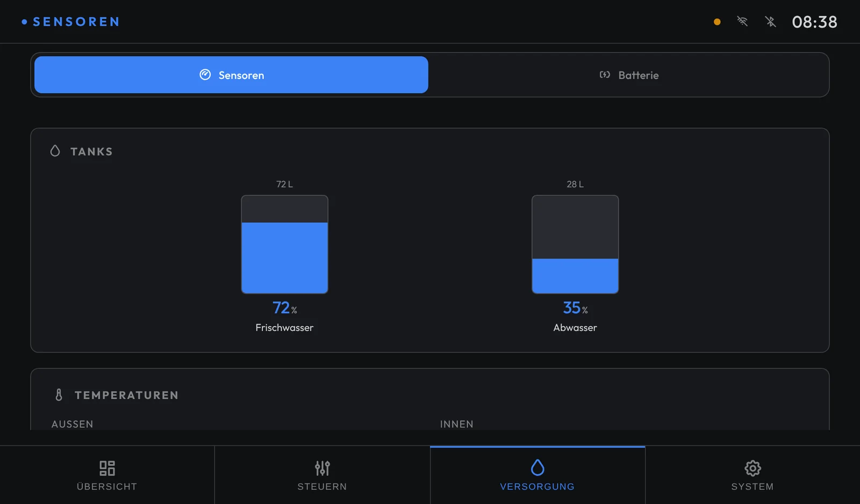This screenshot has height=504, width=860.
Task: Click the TANKS section heading
Action: [91, 152]
